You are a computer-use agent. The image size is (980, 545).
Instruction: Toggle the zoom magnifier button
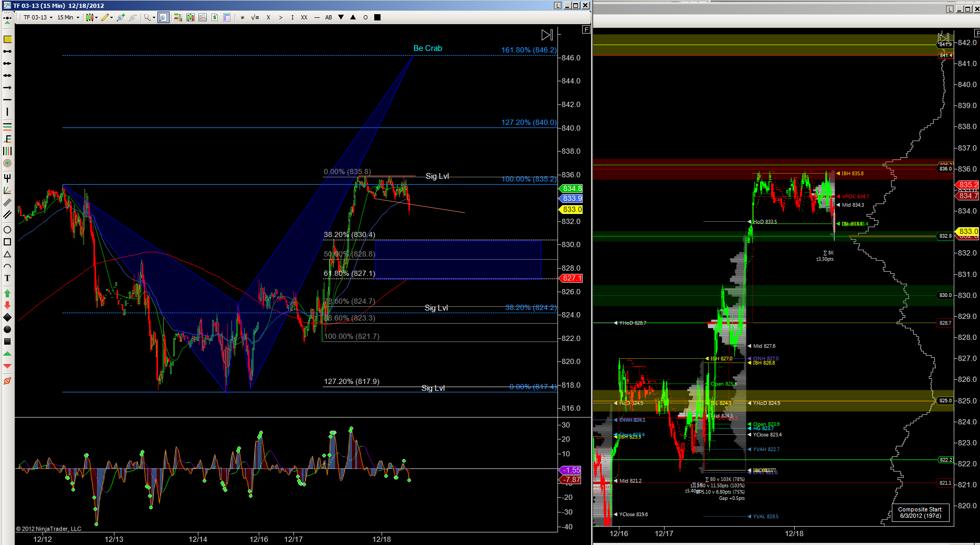point(163,17)
